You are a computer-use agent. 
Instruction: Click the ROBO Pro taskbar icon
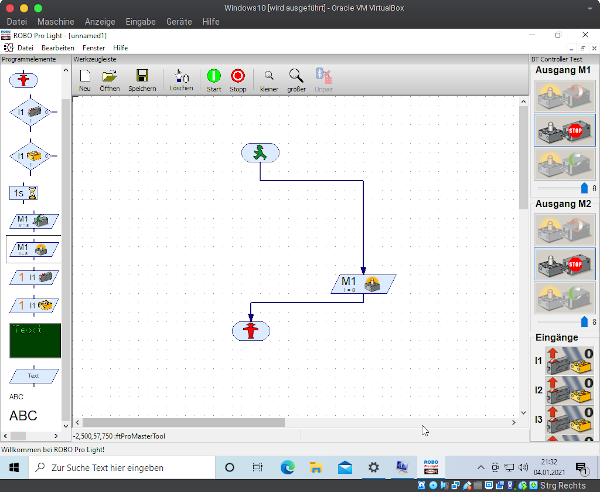pyautogui.click(x=431, y=468)
